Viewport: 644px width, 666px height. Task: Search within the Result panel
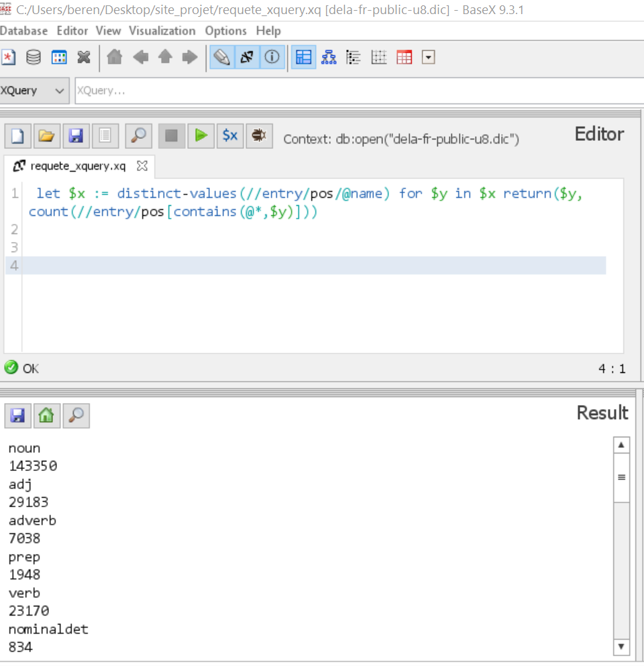(x=76, y=415)
